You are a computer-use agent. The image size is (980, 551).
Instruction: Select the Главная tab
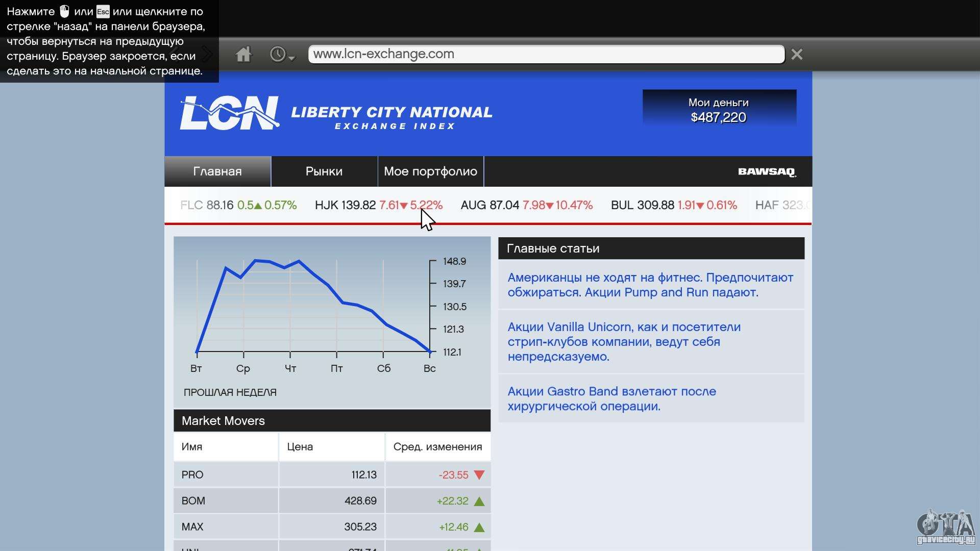click(217, 171)
